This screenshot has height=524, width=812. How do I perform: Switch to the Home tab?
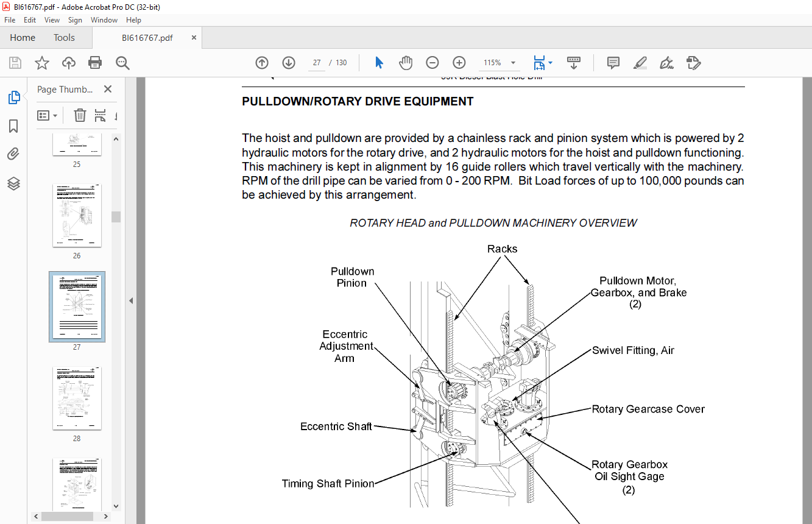(23, 38)
